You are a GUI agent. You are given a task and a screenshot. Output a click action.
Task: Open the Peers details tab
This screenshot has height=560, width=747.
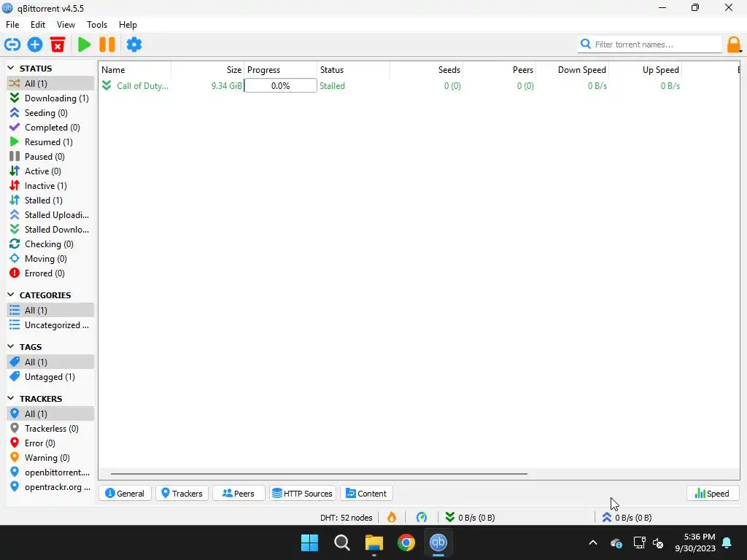tap(239, 494)
